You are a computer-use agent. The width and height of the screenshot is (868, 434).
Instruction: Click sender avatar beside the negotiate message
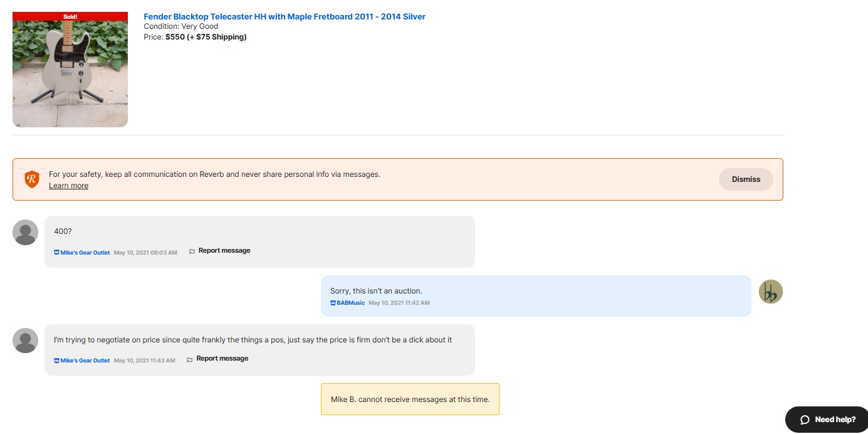26,341
